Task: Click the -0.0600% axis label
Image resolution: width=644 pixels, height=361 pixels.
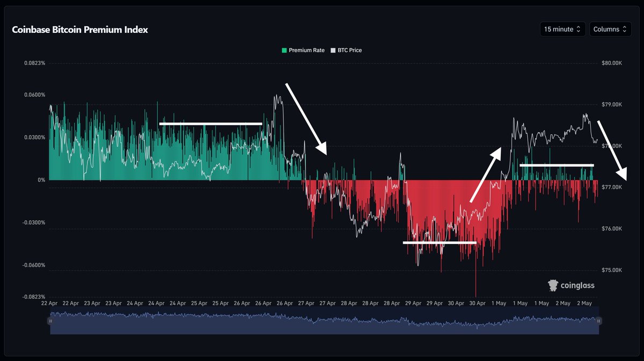Action: (34, 265)
